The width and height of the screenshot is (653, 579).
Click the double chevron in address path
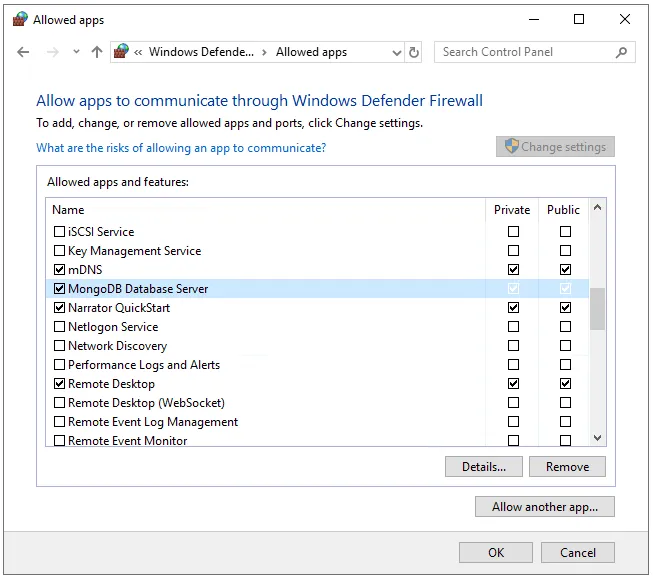tap(139, 52)
